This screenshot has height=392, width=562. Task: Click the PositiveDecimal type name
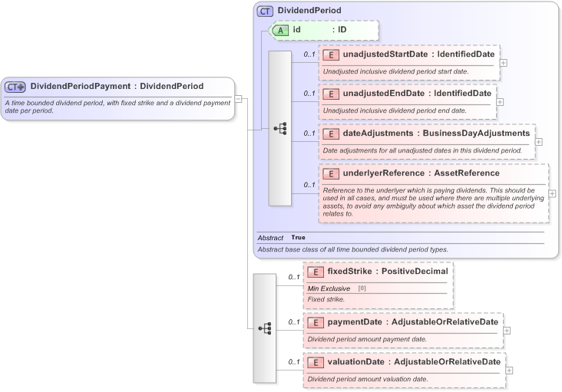[x=415, y=272]
